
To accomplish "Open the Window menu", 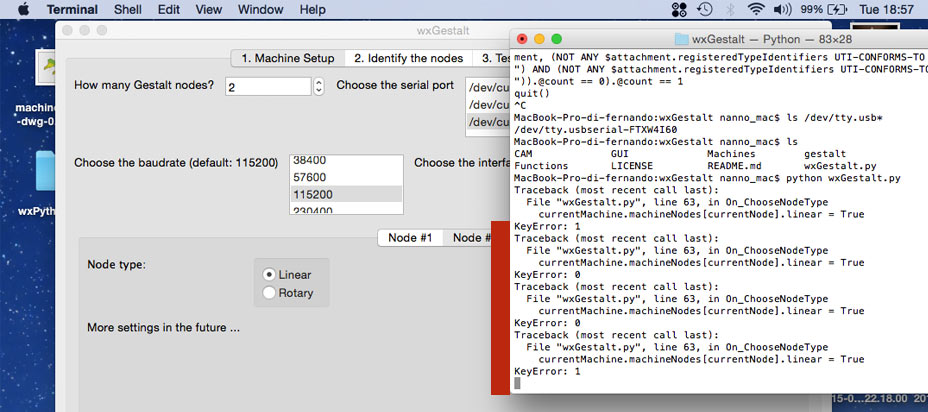I will 260,9.
